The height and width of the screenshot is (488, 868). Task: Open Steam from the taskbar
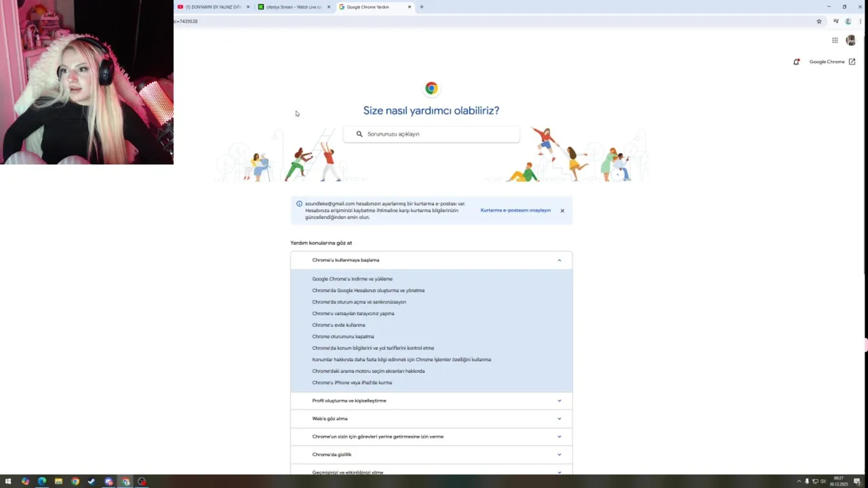[x=92, y=482]
